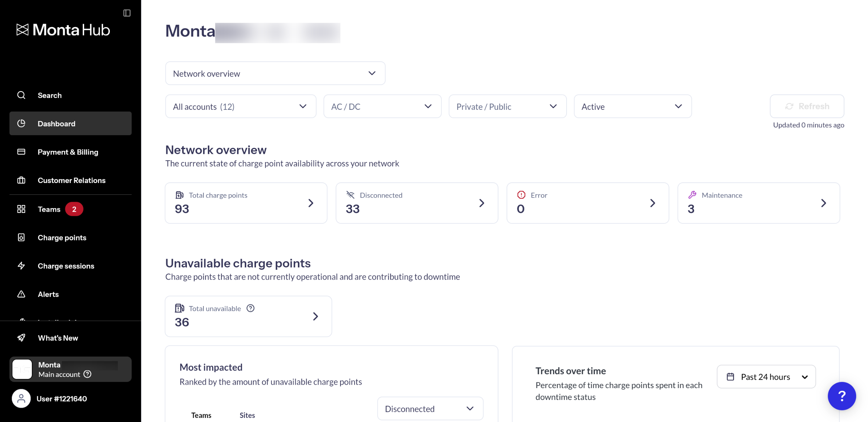
Task: Click the User #1221640 profile entry
Action: click(x=62, y=399)
